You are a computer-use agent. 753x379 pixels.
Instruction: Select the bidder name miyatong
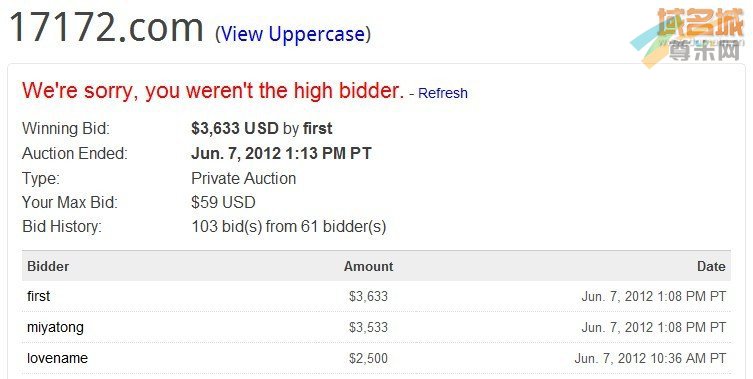(55, 327)
